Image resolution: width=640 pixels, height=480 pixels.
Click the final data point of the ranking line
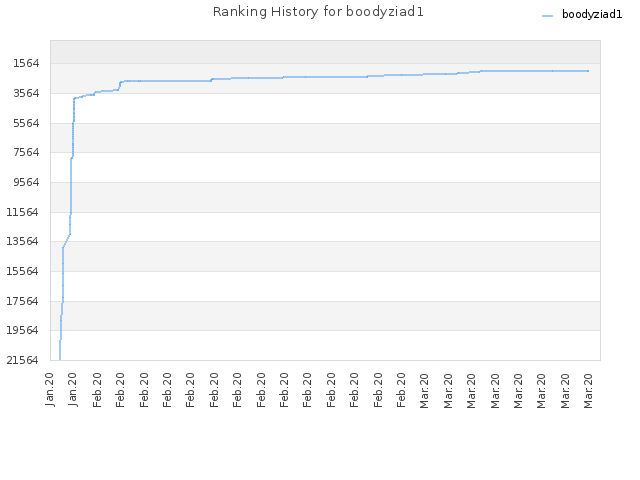[x=588, y=71]
